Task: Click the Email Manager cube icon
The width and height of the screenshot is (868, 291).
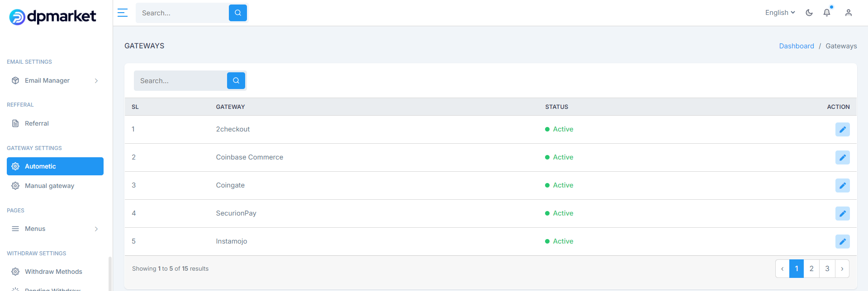Action: tap(15, 80)
